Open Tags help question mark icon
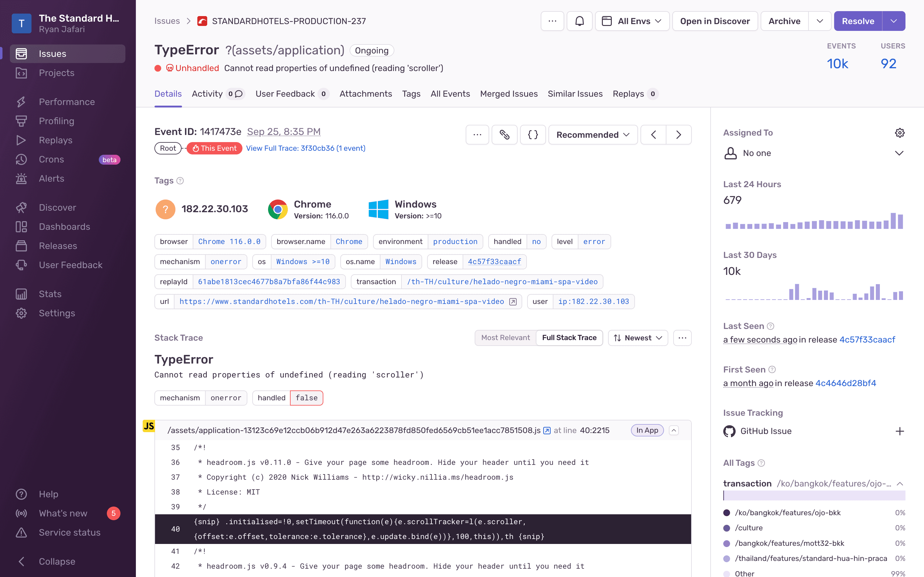Viewport: 924px width, 577px height. (x=180, y=181)
